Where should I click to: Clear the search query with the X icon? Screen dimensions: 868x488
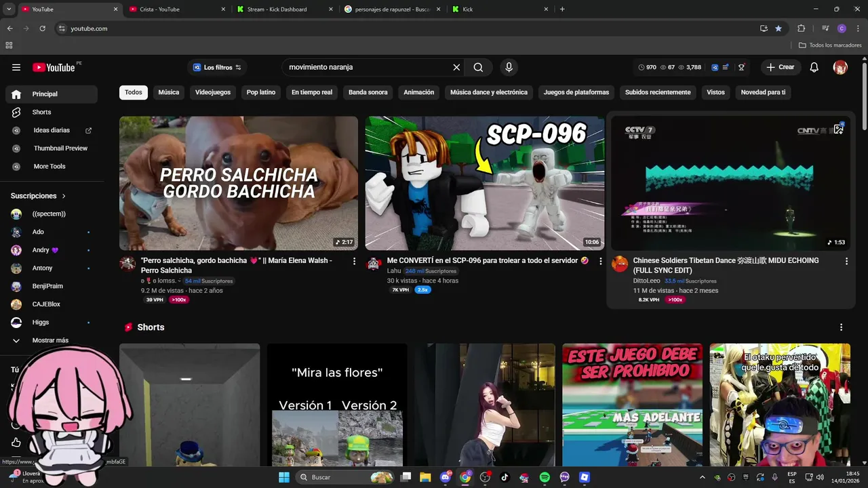click(456, 67)
